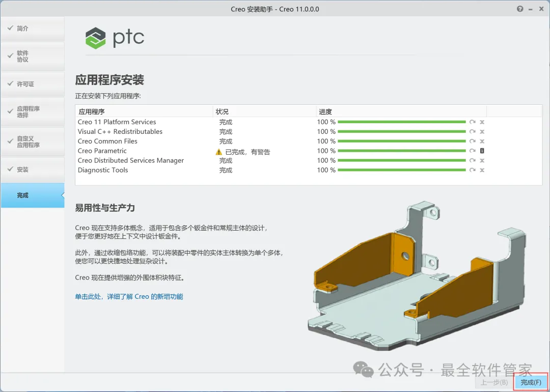Go to the 安装 step in sidebar
The height and width of the screenshot is (392, 550).
click(33, 170)
